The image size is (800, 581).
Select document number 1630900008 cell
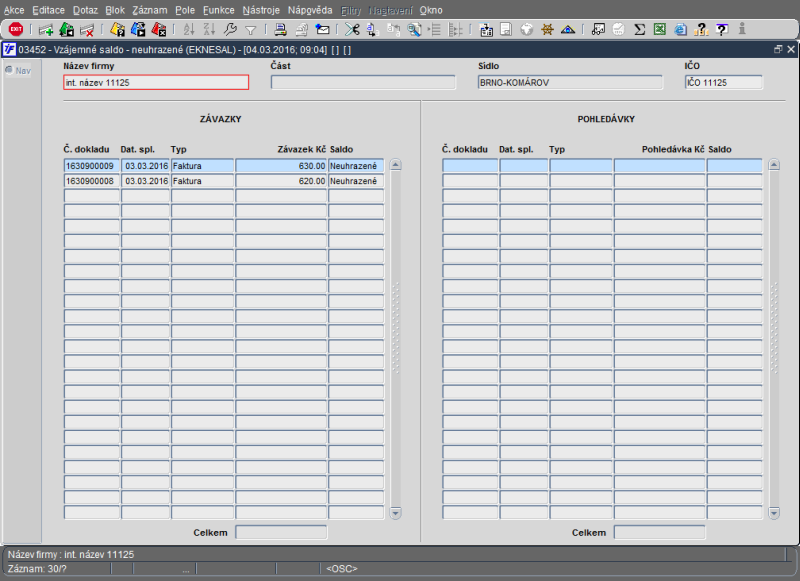(92, 181)
